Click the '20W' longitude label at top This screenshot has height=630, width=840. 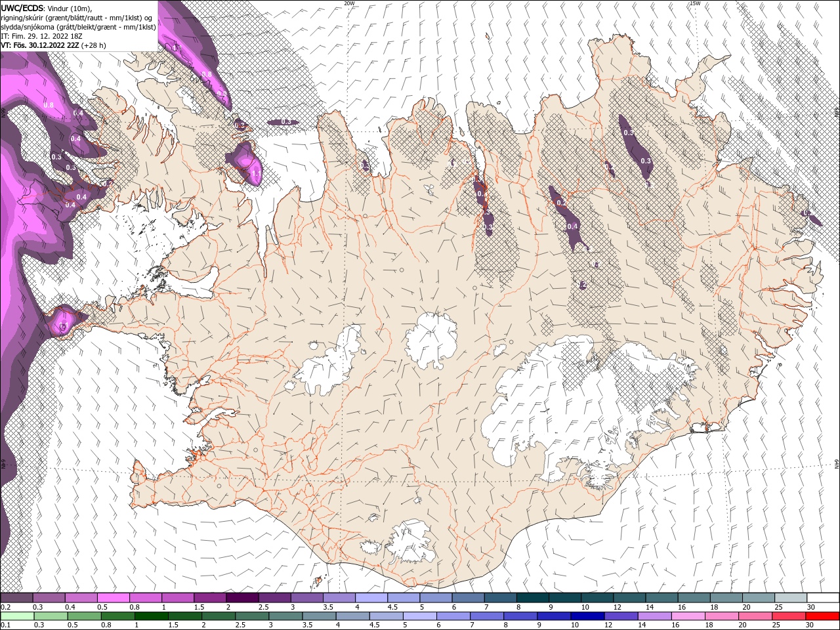tap(350, 3)
